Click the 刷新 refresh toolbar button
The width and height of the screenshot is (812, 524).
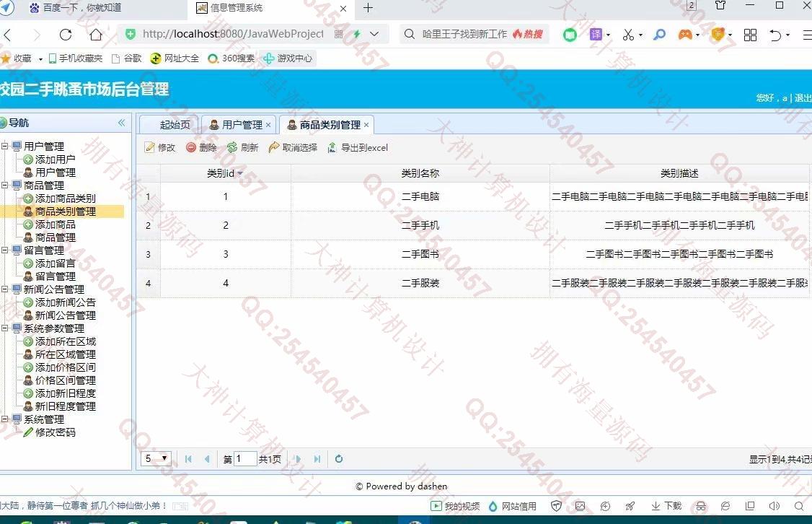243,148
